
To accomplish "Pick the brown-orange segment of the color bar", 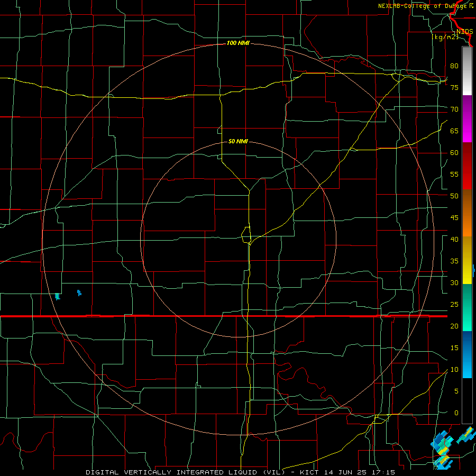I will pos(467,213).
